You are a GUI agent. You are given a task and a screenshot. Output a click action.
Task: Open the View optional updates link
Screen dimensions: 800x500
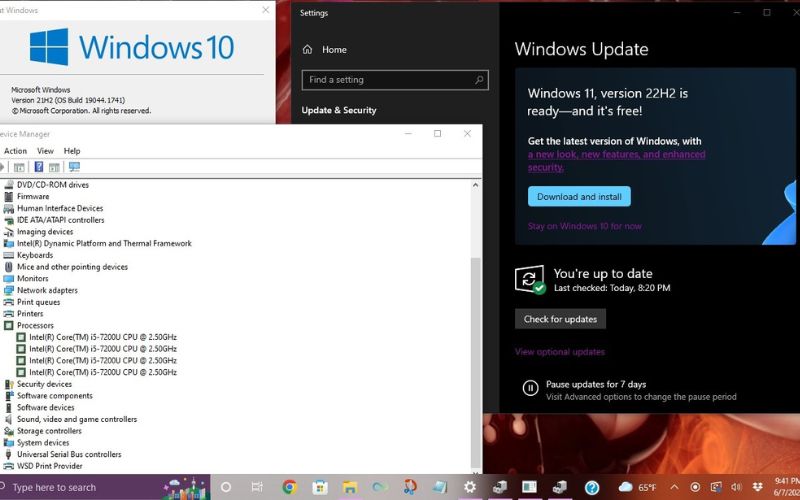pos(560,352)
